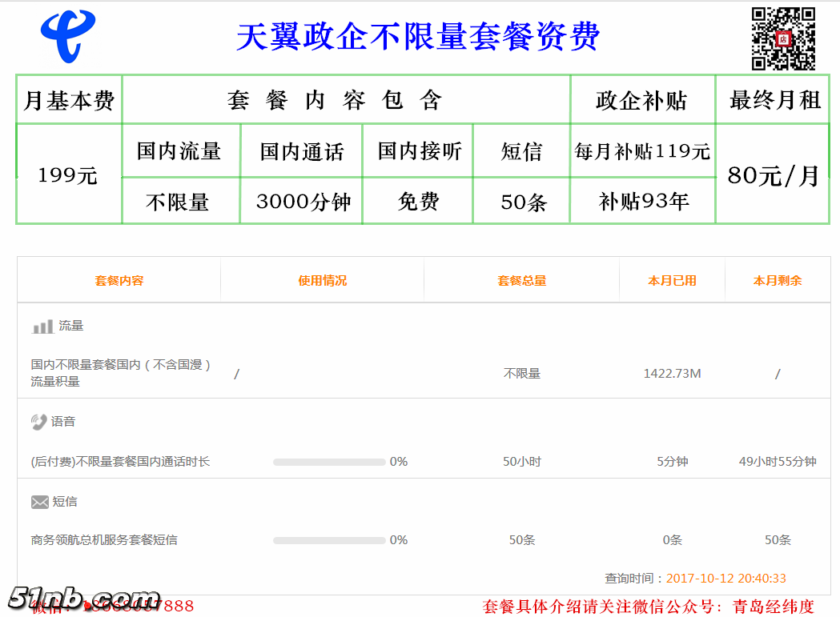The width and height of the screenshot is (840, 617).
Task: Click the 语音 phone icon
Action: coord(39,422)
